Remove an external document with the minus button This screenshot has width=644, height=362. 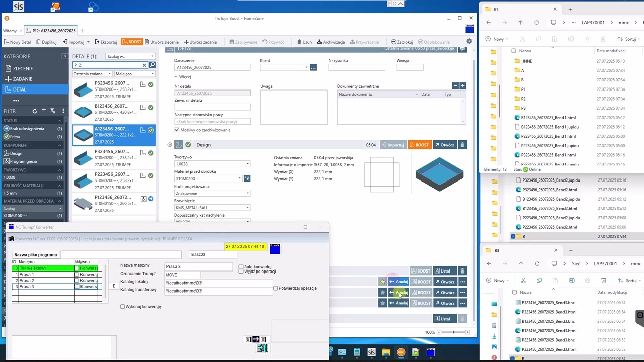(455, 86)
